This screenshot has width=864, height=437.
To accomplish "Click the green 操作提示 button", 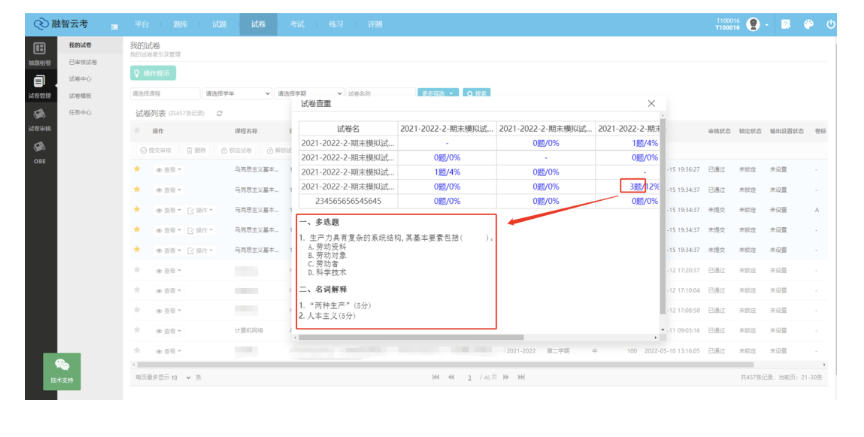I will coord(152,73).
